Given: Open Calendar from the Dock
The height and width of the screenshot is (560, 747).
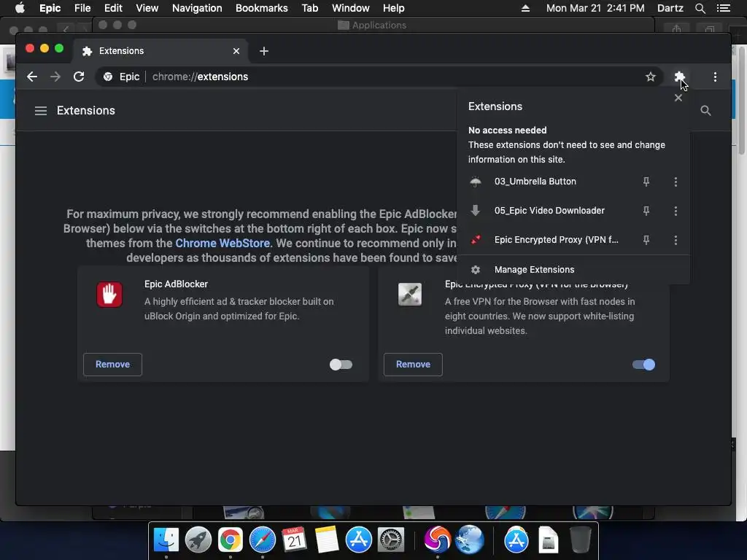Looking at the screenshot, I should click(294, 540).
